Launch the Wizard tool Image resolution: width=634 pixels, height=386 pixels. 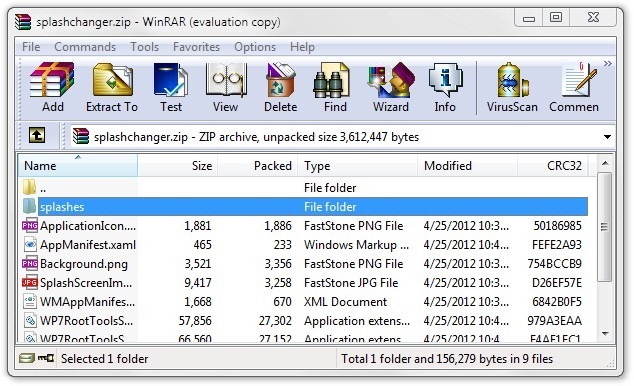391,87
